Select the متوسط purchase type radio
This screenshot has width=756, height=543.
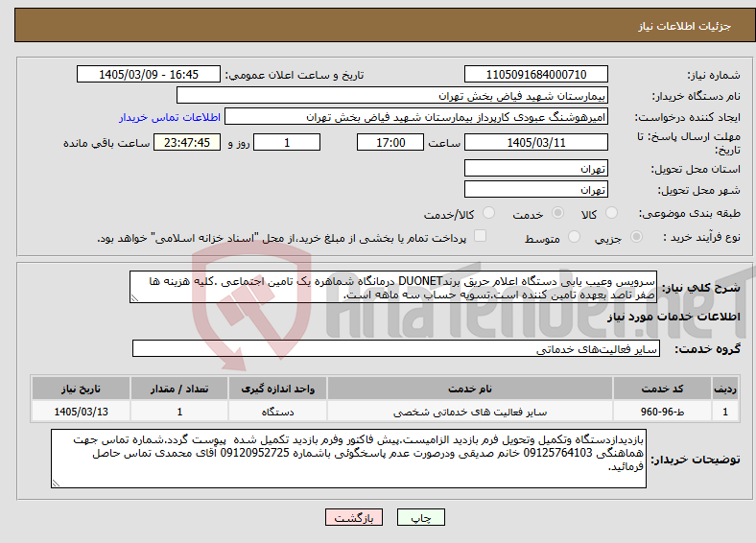(574, 236)
